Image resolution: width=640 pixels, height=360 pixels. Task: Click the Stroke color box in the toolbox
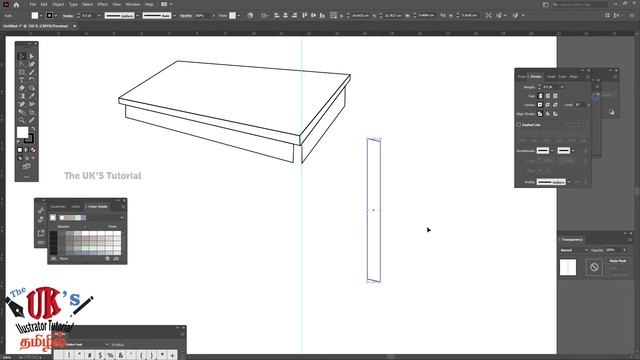[29, 139]
